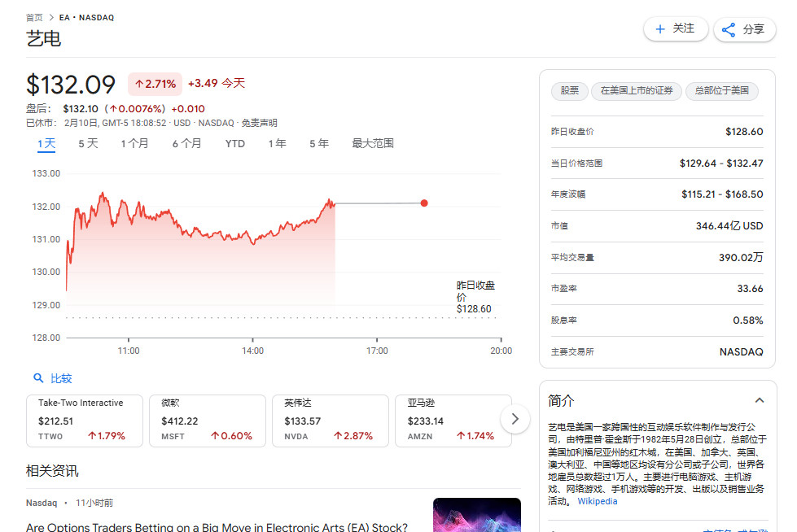797x532 pixels.
Task: Switch to the 5 天 chart tab
Action: pyautogui.click(x=87, y=143)
